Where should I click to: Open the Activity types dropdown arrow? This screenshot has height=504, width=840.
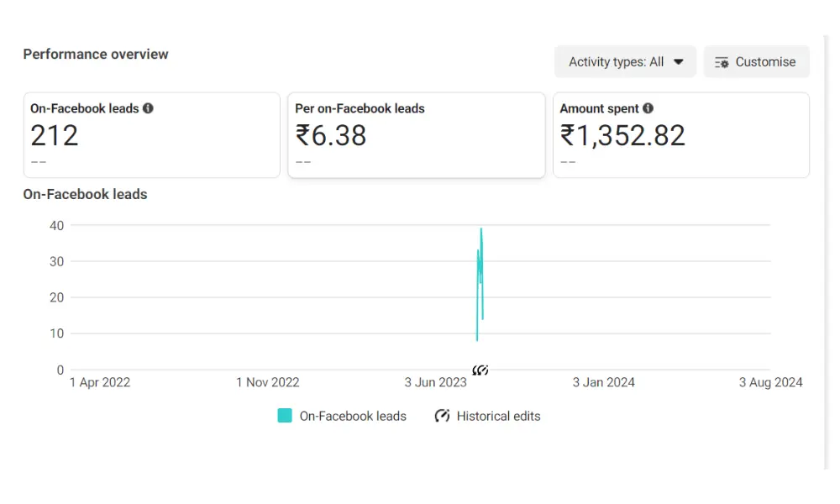[678, 62]
